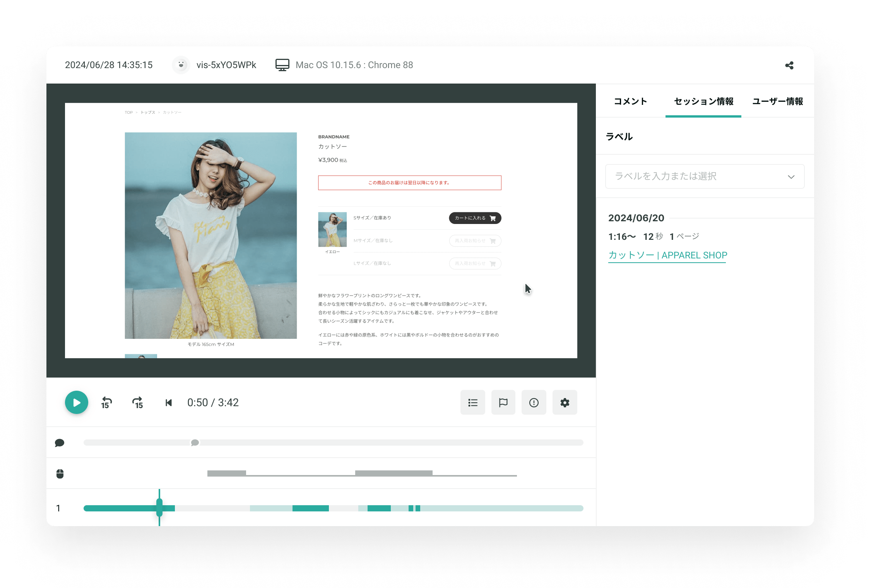Click the flag icon button
876x588 pixels.
[x=503, y=403]
